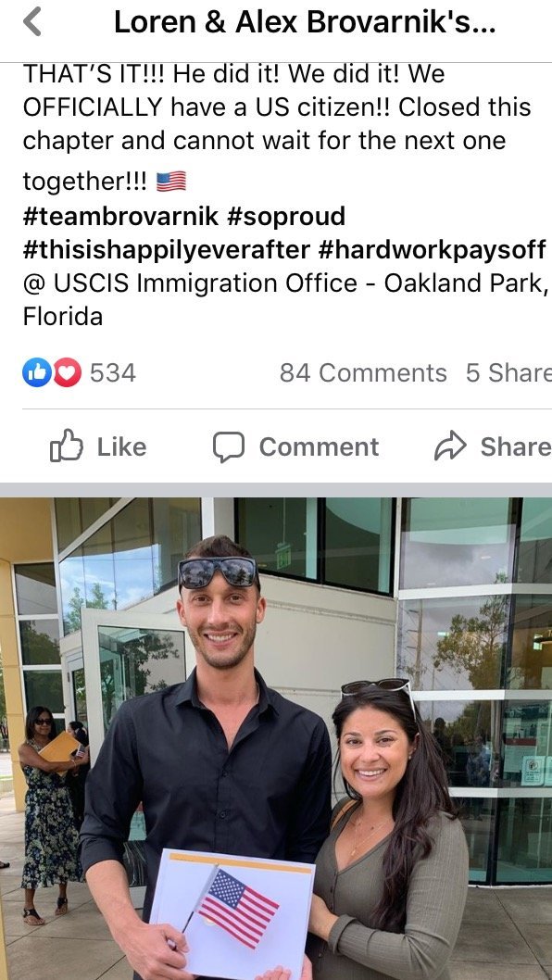The height and width of the screenshot is (980, 552).
Task: Open the red heart reaction badge
Action: click(x=67, y=372)
